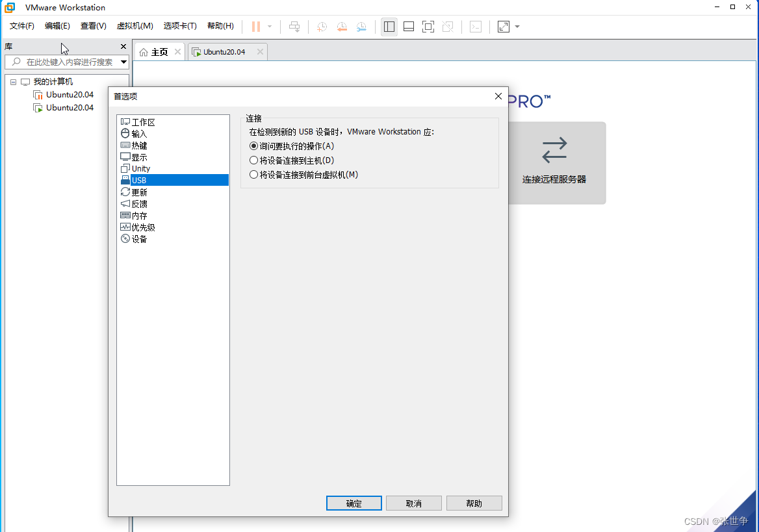The image size is (759, 532).
Task: Open the 文件(F) menu
Action: point(22,26)
